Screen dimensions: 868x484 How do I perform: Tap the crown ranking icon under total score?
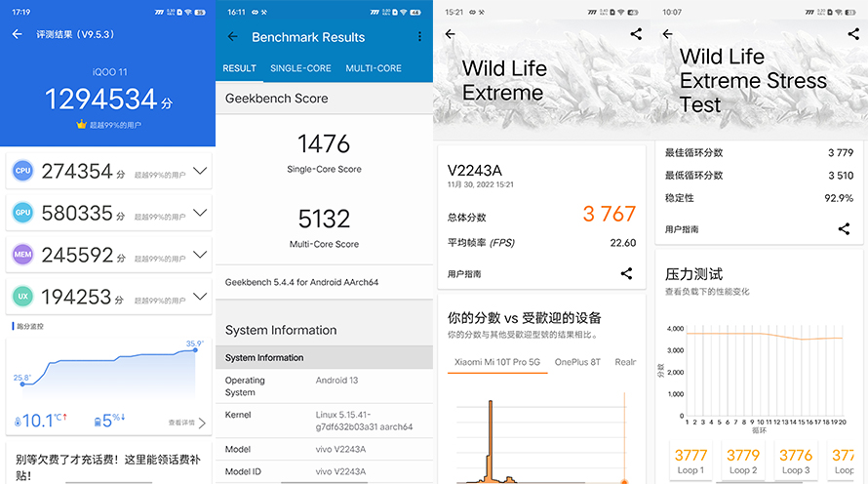pos(82,125)
